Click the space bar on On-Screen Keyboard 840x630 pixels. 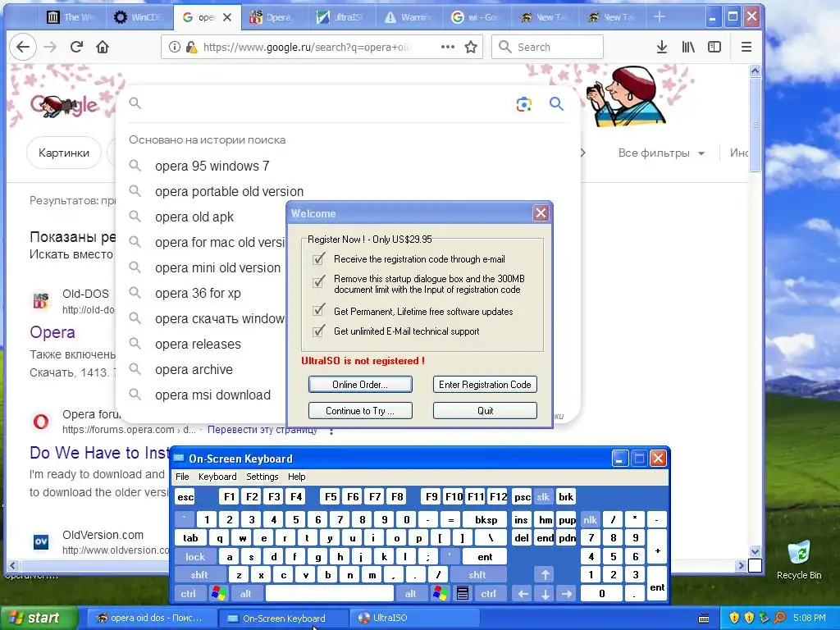pos(330,594)
